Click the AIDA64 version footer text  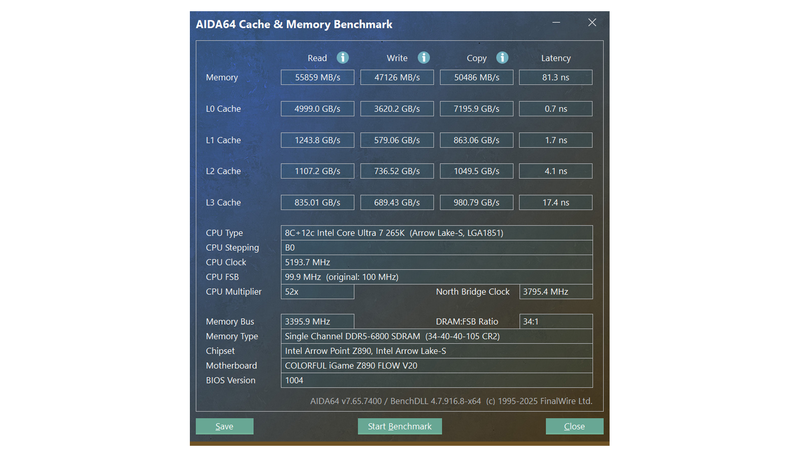[451, 401]
